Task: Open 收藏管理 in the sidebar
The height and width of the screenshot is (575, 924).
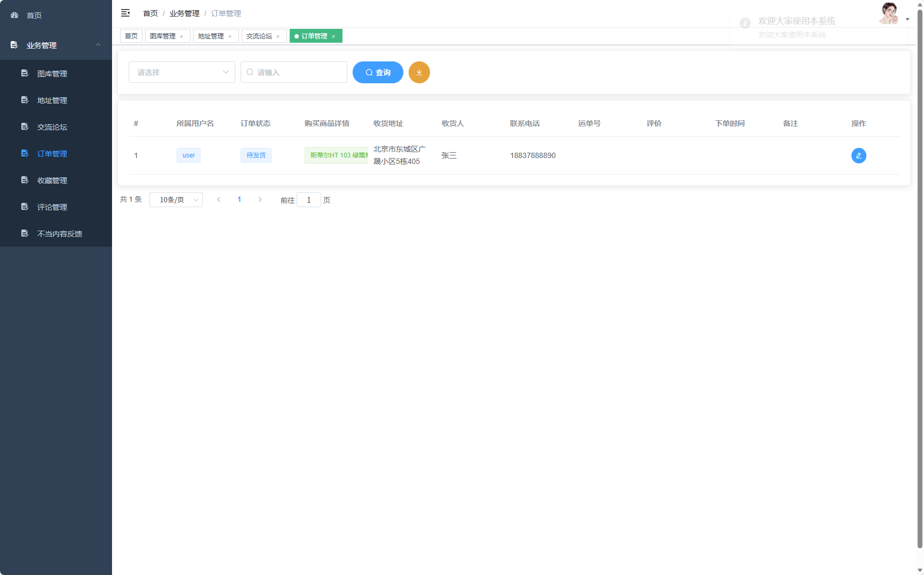Action: pyautogui.click(x=52, y=180)
